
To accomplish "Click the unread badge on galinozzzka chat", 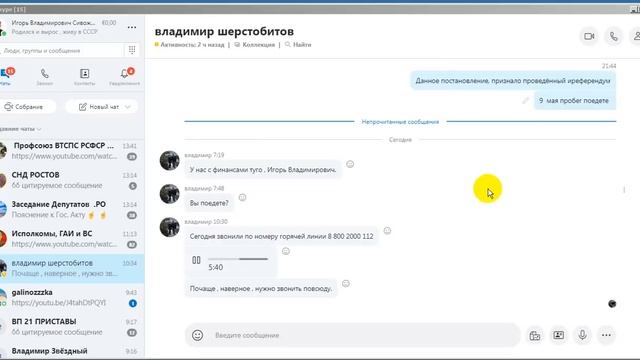I will (133, 303).
